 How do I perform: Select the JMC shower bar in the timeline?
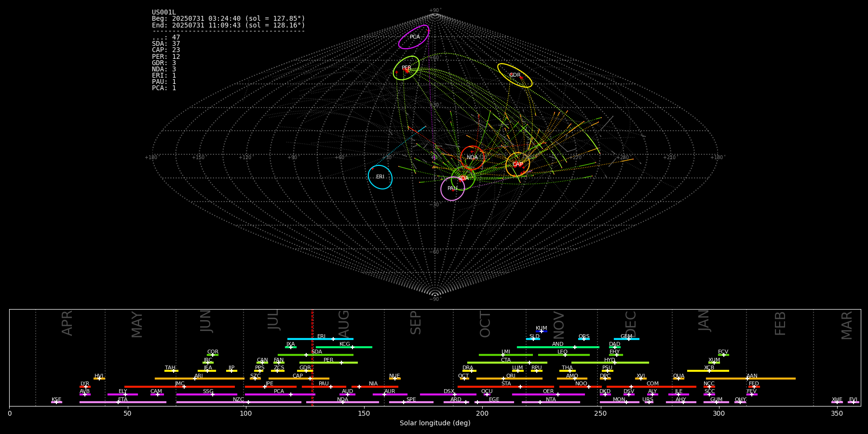pyautogui.click(x=179, y=387)
